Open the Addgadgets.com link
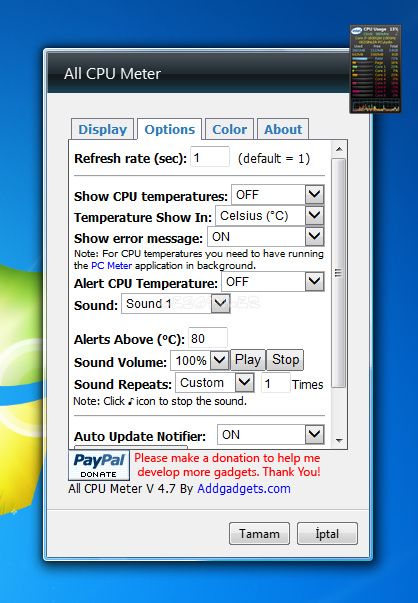 (x=244, y=488)
